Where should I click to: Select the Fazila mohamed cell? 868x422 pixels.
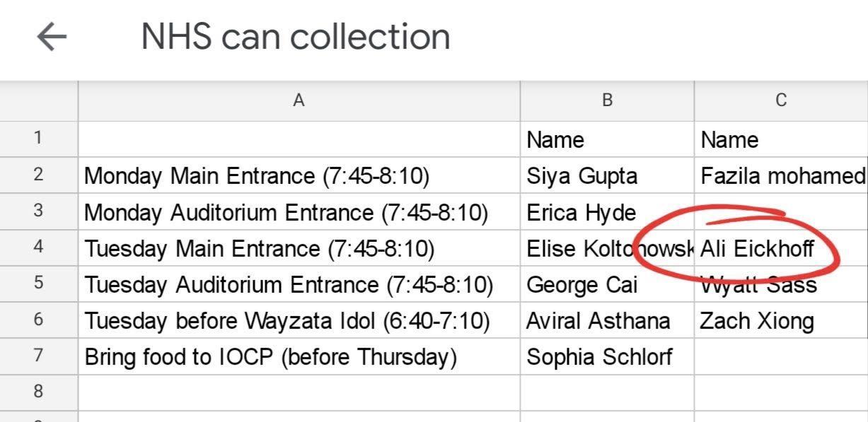point(781,175)
